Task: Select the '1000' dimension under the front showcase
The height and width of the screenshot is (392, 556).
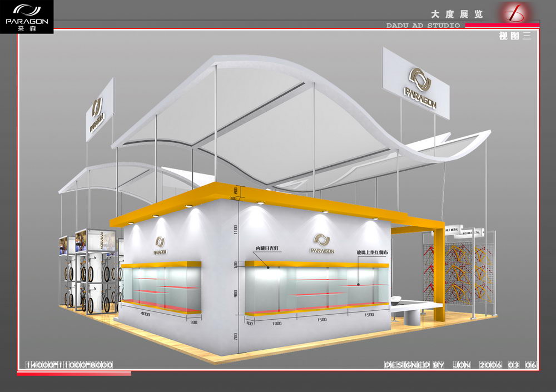Action: coord(276,323)
